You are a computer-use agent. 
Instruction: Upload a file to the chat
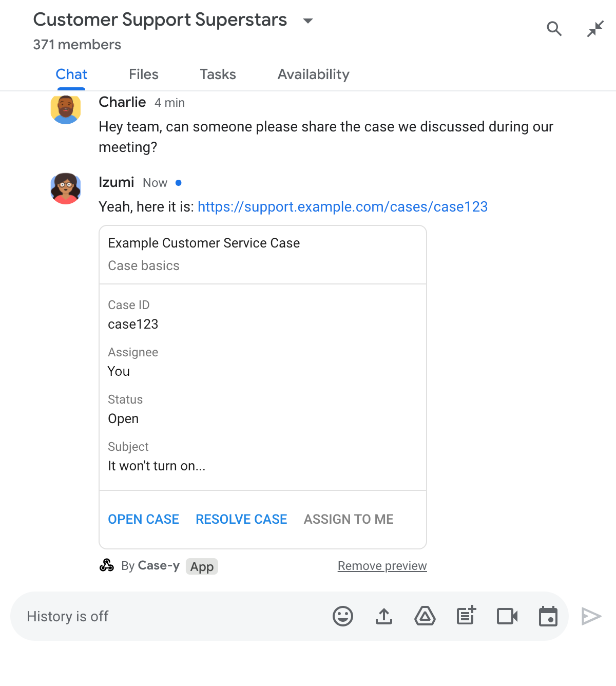click(x=384, y=616)
